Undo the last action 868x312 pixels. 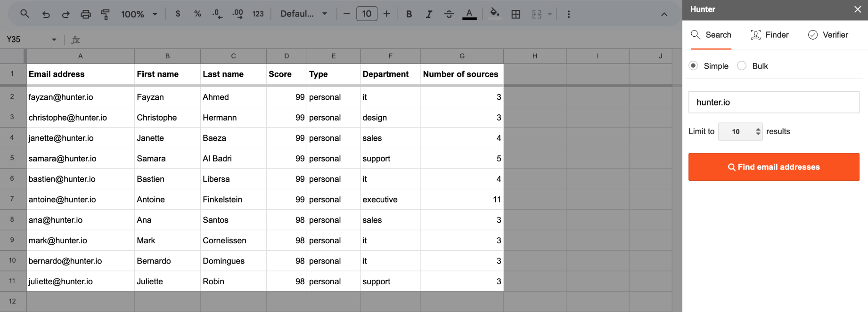click(x=46, y=14)
